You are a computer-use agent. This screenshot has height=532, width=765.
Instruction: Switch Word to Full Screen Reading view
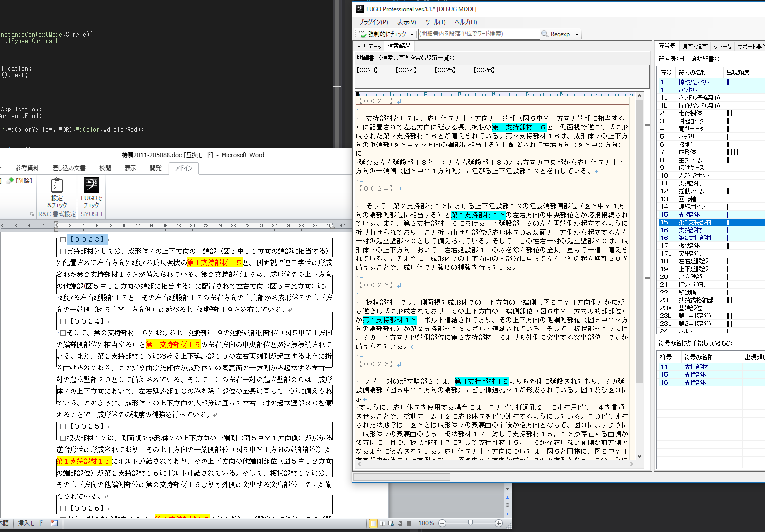click(382, 523)
